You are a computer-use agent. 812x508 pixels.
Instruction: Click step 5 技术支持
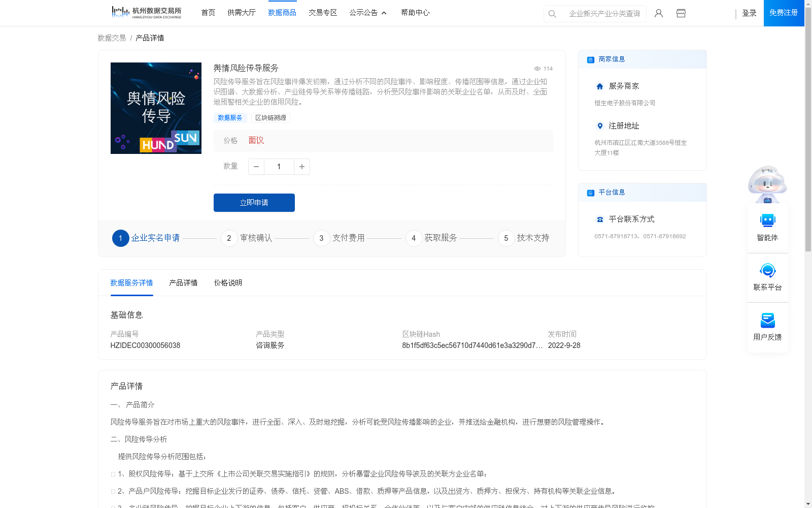524,238
